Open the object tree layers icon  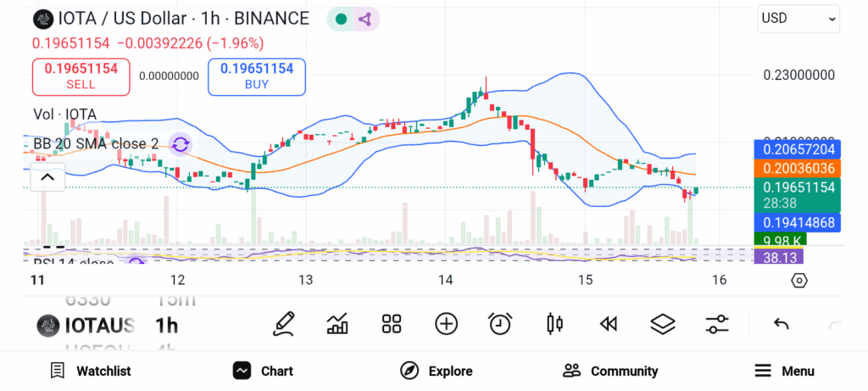[x=662, y=323]
